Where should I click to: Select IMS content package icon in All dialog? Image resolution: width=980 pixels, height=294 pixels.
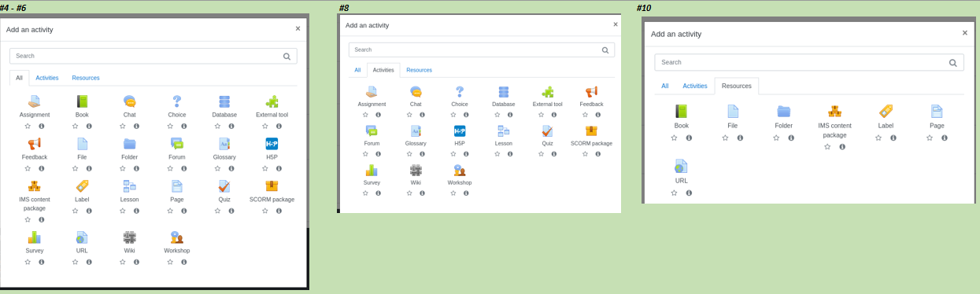(35, 186)
